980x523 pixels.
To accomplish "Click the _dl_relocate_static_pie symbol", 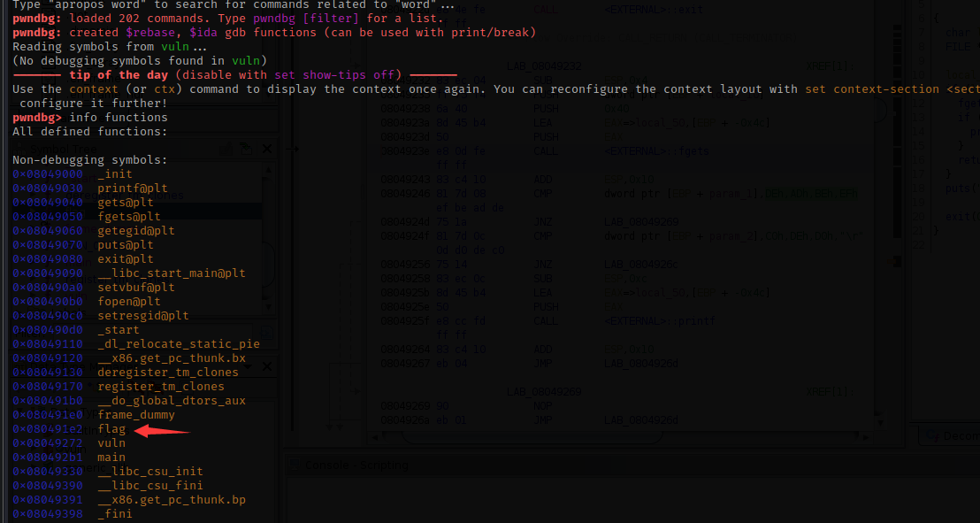I will pyautogui.click(x=178, y=343).
